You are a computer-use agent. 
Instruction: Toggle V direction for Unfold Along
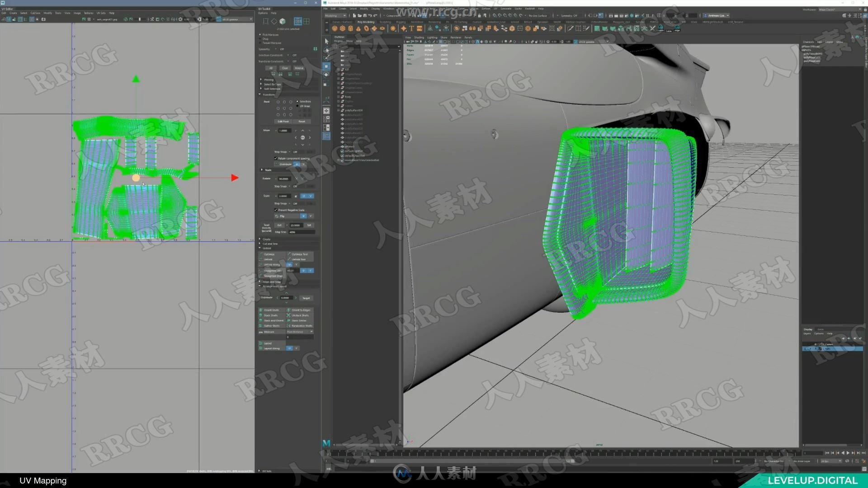pyautogui.click(x=297, y=265)
